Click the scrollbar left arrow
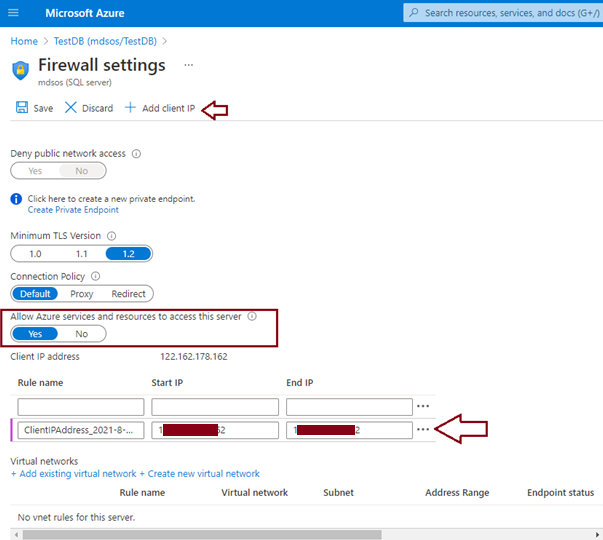Screen dimensions: 603x540 [16, 535]
